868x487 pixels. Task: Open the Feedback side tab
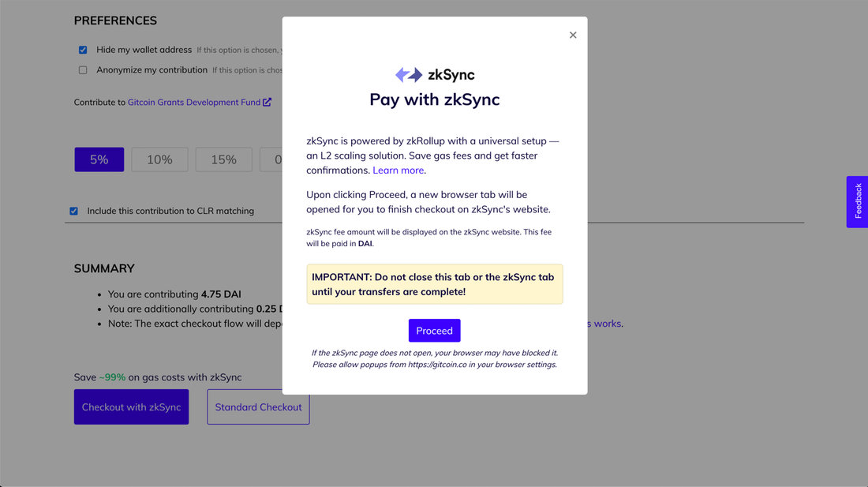[x=857, y=201]
